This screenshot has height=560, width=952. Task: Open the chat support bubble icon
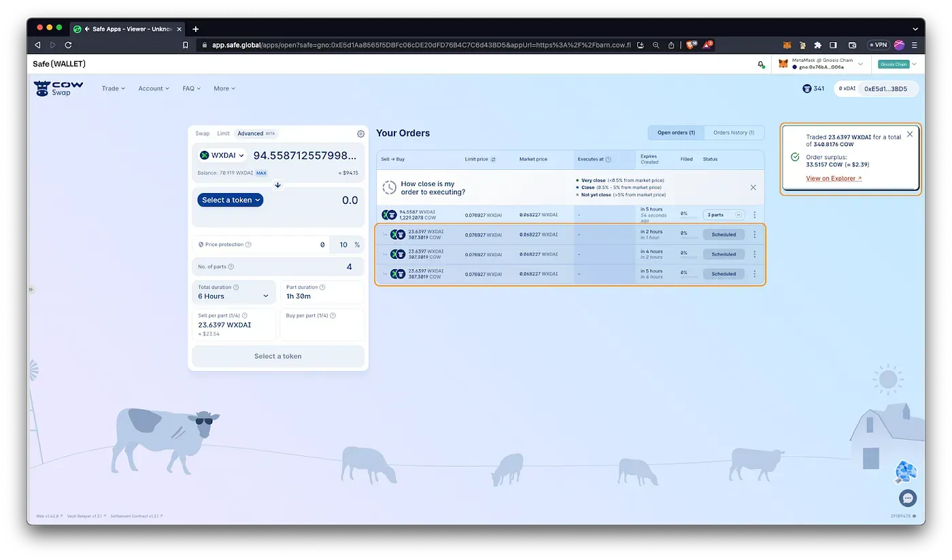pos(908,498)
